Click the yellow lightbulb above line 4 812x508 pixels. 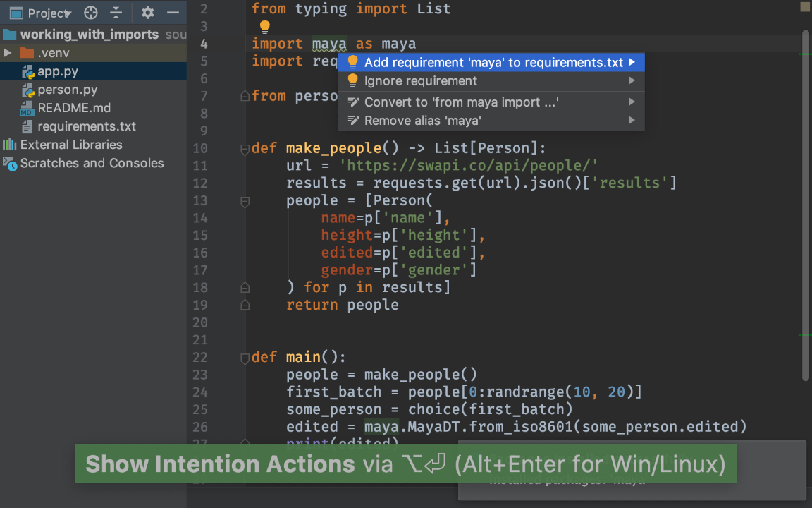click(264, 28)
